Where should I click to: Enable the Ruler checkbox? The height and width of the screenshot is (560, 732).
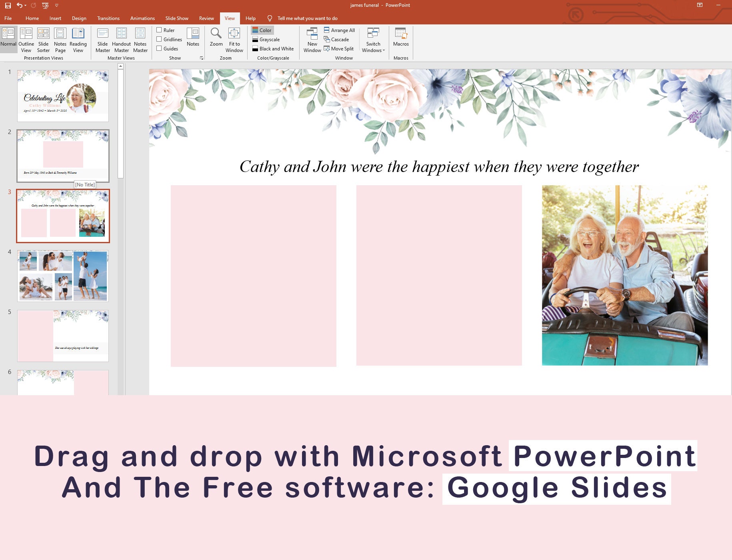click(159, 30)
